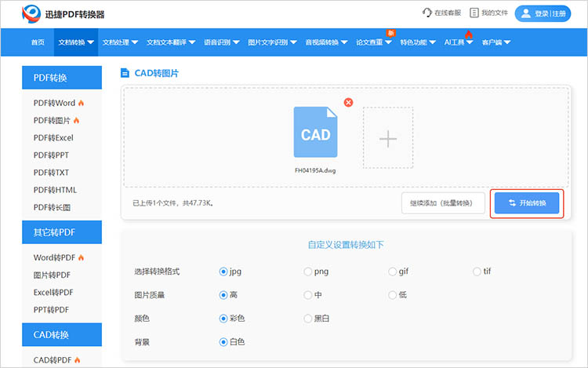The height and width of the screenshot is (368, 588).
Task: Click flame icon next to CAD转PDF
Action: pyautogui.click(x=78, y=360)
